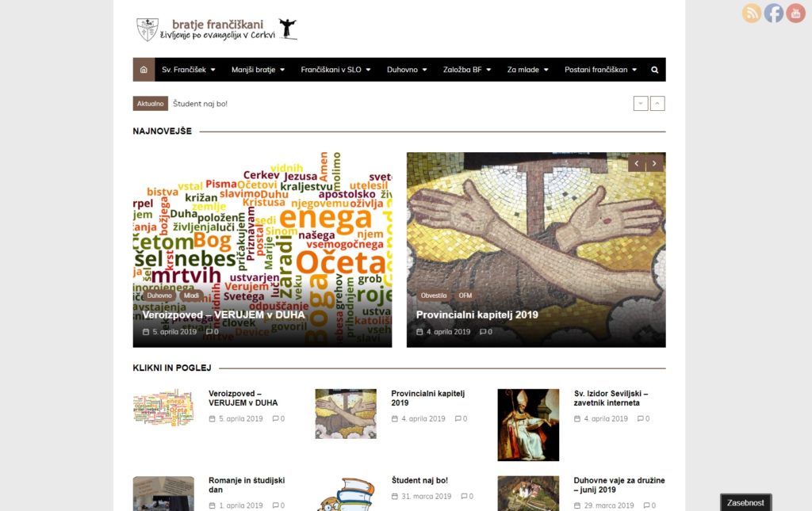This screenshot has width=812, height=511.
Task: Expand the Frančiškani v SLO menu
Action: click(x=335, y=69)
